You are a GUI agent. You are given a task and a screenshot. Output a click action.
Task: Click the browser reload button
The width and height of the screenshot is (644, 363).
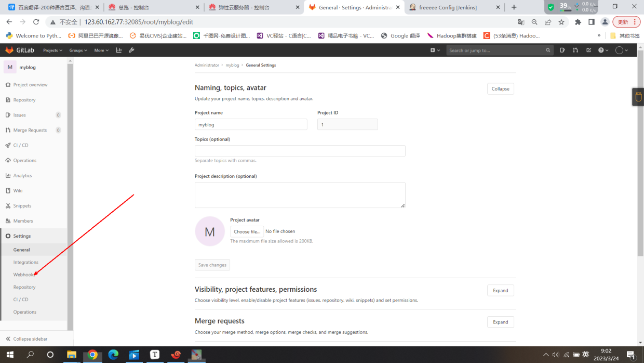(36, 22)
